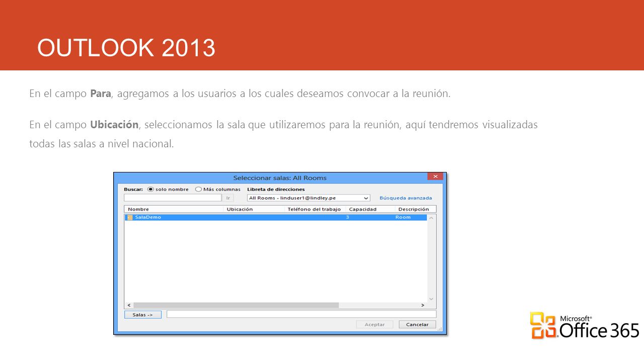The image size is (644, 362).
Task: Click the Cancelar button
Action: coord(417,324)
